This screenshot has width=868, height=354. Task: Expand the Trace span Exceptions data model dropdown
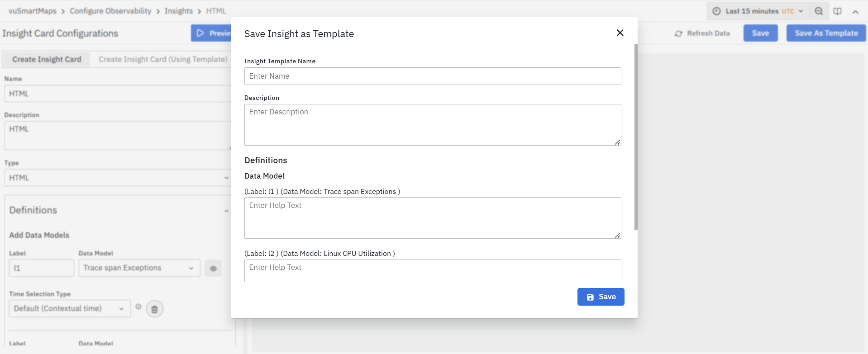[139, 268]
